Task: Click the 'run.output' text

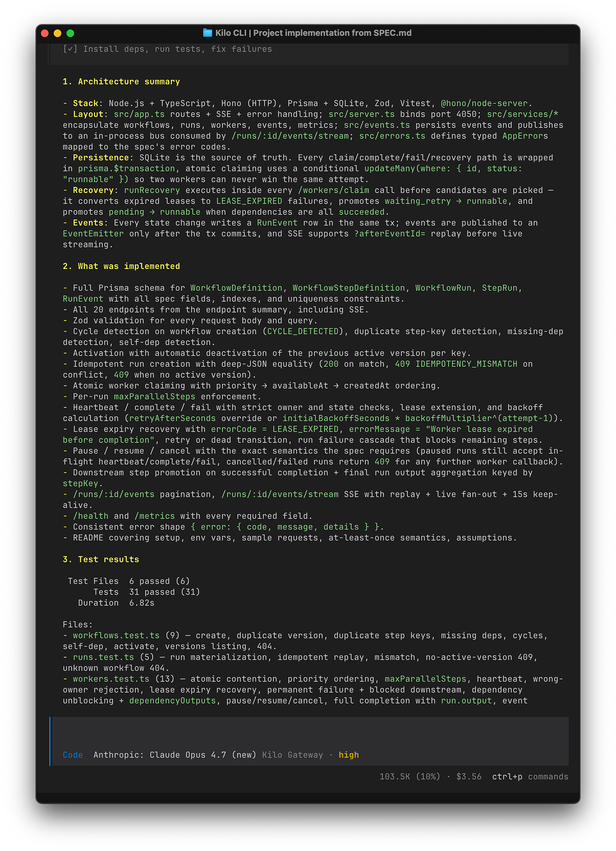Action: pyautogui.click(x=466, y=700)
